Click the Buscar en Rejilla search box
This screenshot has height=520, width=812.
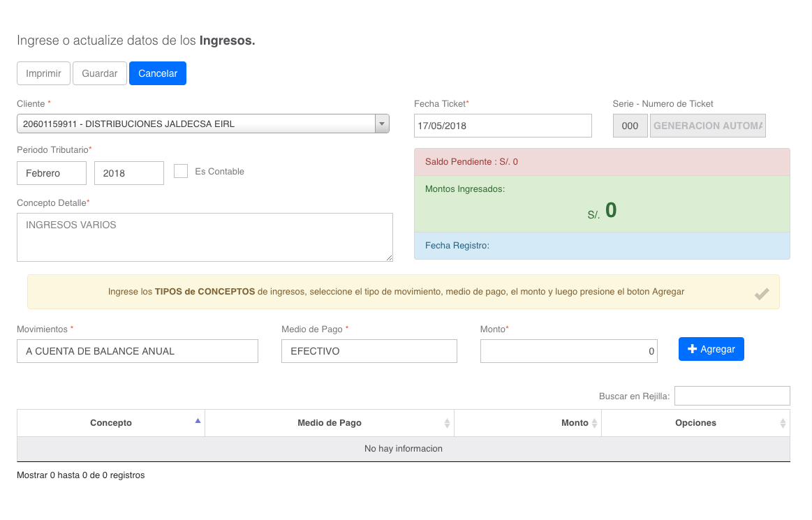pyautogui.click(x=732, y=396)
